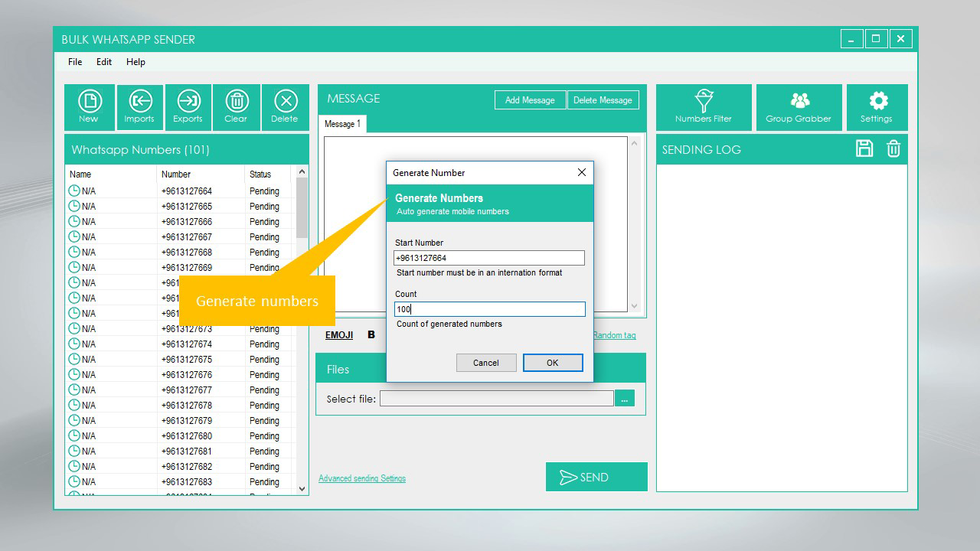The width and height of the screenshot is (980, 551).
Task: Clear the sending log with trash icon
Action: coord(893,148)
